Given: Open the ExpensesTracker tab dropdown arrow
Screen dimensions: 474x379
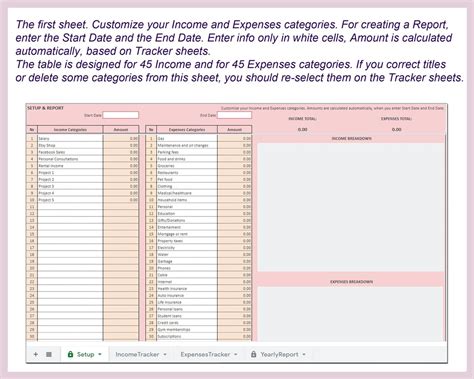Looking at the screenshot, I should 236,354.
